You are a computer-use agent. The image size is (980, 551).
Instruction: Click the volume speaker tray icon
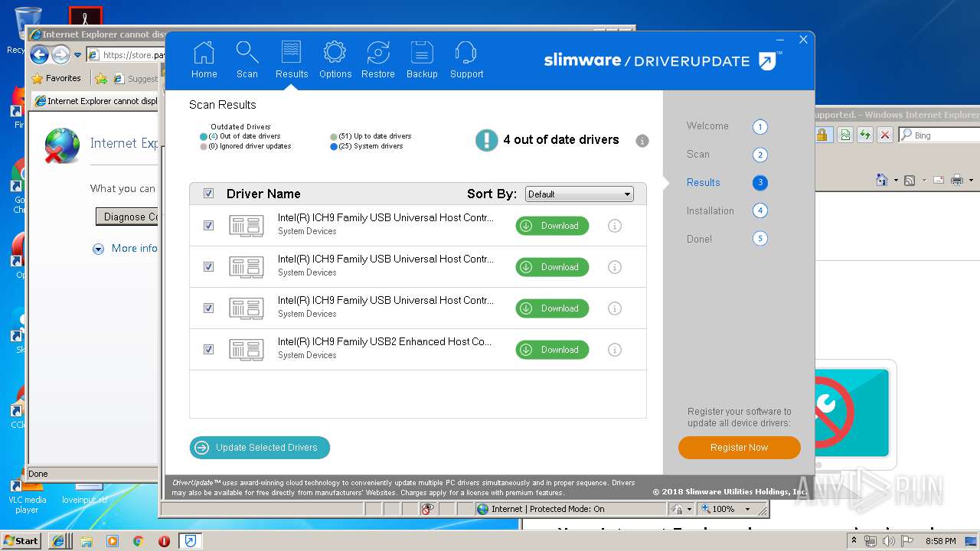(x=887, y=541)
